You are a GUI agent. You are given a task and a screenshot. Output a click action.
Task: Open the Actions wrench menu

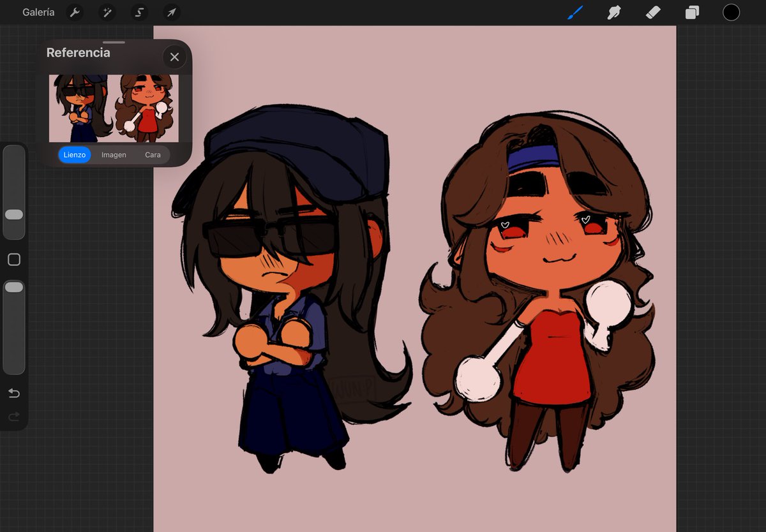coord(75,12)
